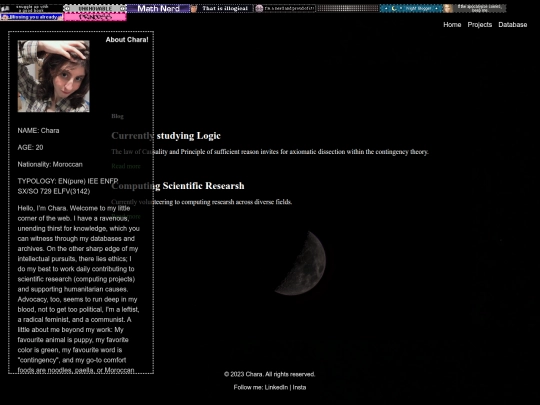540x405 pixels.
Task: Open the 'Computing Scientific Research' post title
Action: pos(178,186)
